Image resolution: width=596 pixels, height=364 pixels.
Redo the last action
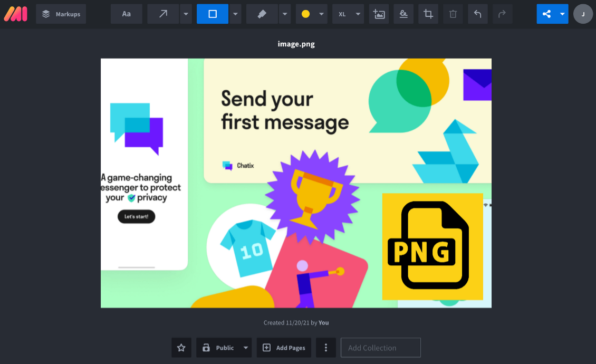point(503,14)
